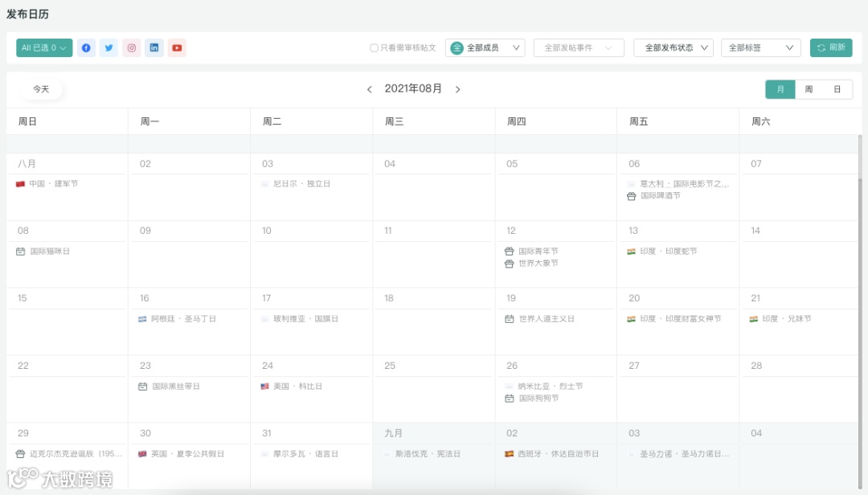Open 摩尔多瓦·语言日 event

[300, 454]
